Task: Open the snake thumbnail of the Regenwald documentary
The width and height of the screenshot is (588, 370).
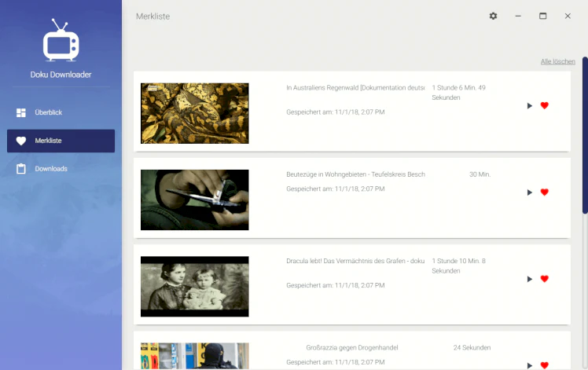Action: (195, 113)
